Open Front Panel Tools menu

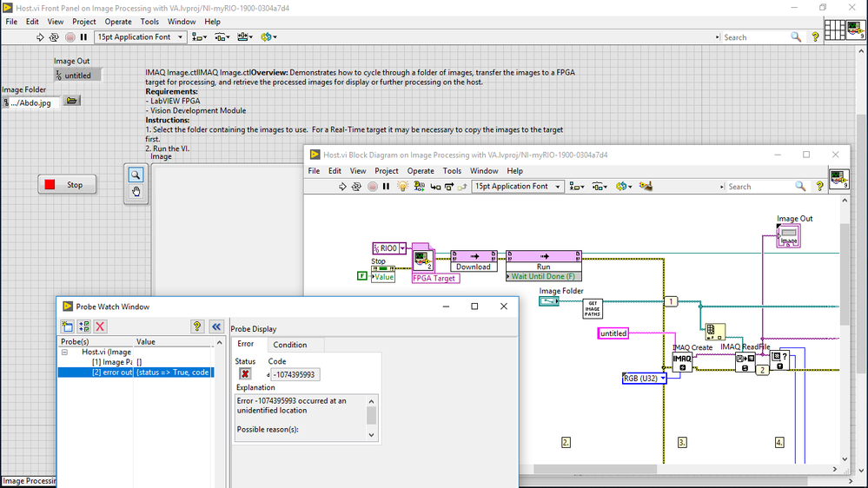(149, 22)
